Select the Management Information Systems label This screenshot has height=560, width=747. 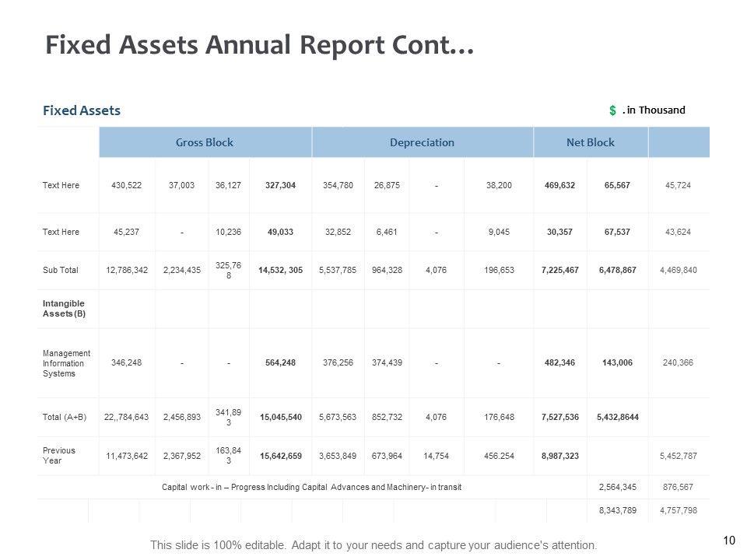(67, 362)
